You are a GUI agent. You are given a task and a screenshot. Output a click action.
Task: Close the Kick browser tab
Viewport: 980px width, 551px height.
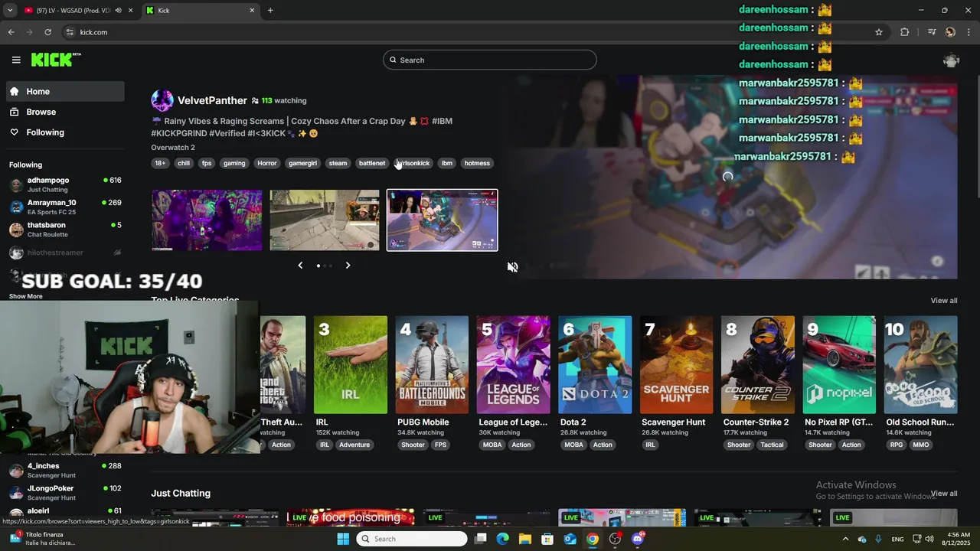252,10
